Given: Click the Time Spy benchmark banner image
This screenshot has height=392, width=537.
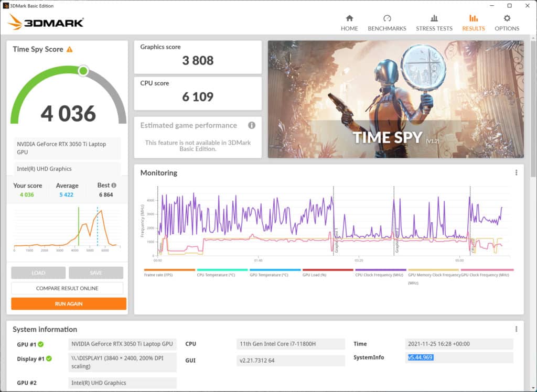Looking at the screenshot, I should pos(395,99).
